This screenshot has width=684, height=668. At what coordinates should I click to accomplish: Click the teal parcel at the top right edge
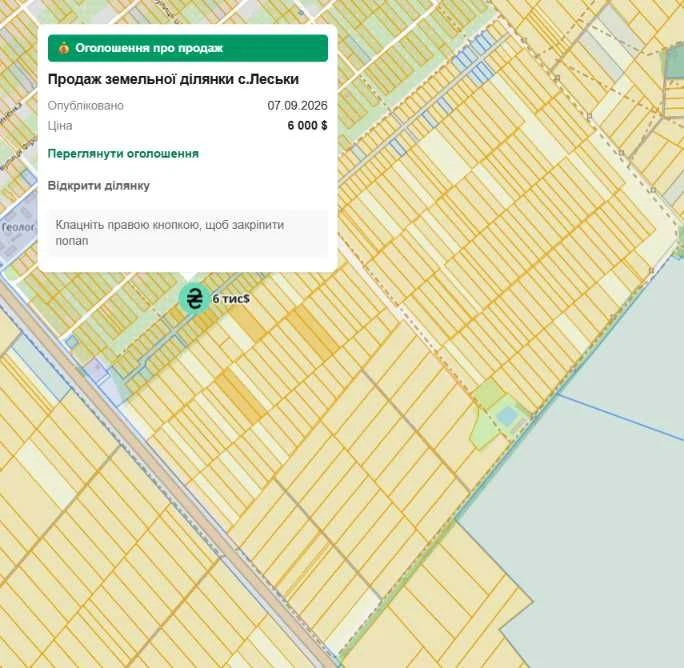(674, 62)
